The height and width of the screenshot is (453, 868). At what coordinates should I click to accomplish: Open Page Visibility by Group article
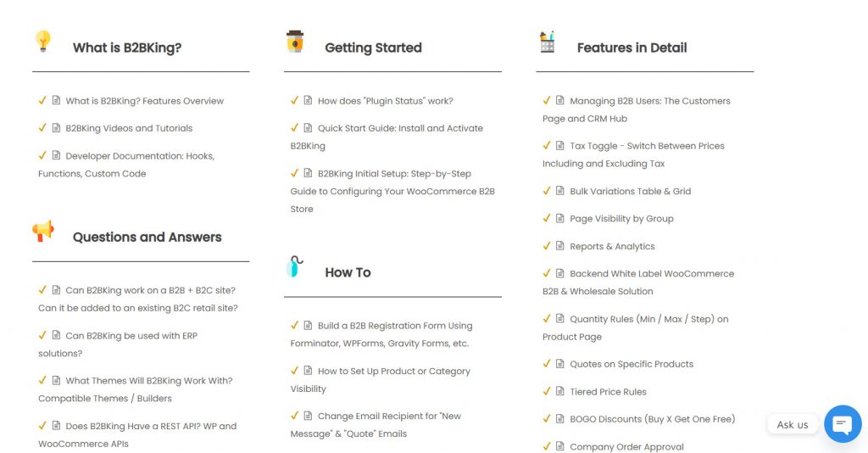[x=621, y=218]
